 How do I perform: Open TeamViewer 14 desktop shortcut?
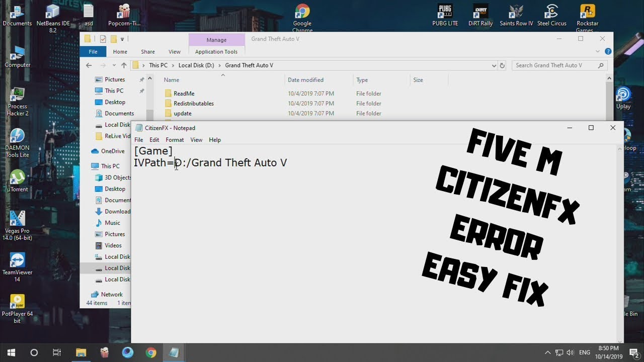(x=17, y=267)
